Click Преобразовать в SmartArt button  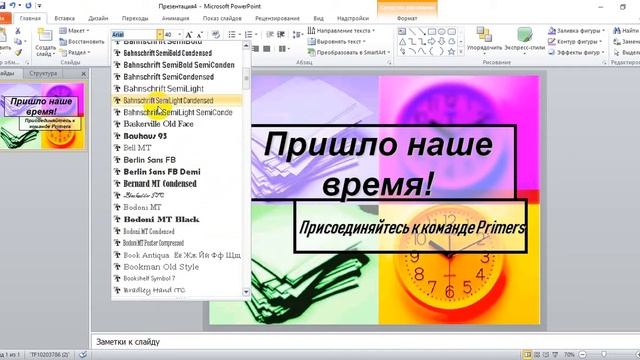[x=349, y=52]
